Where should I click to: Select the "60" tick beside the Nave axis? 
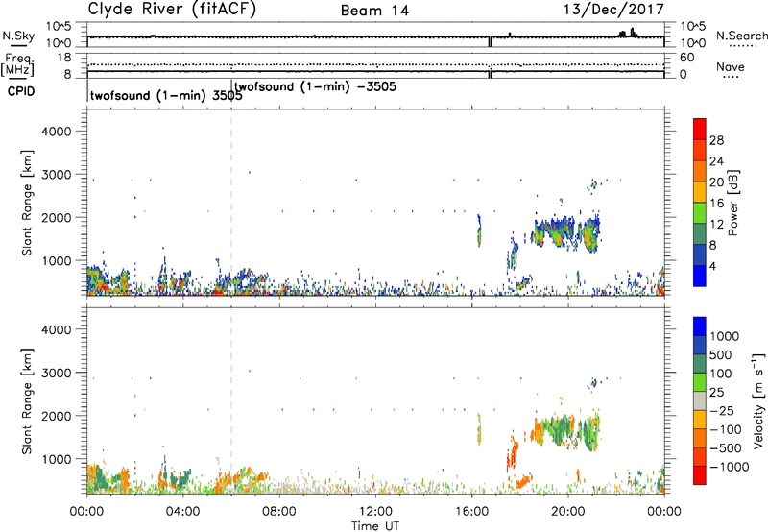coord(686,58)
